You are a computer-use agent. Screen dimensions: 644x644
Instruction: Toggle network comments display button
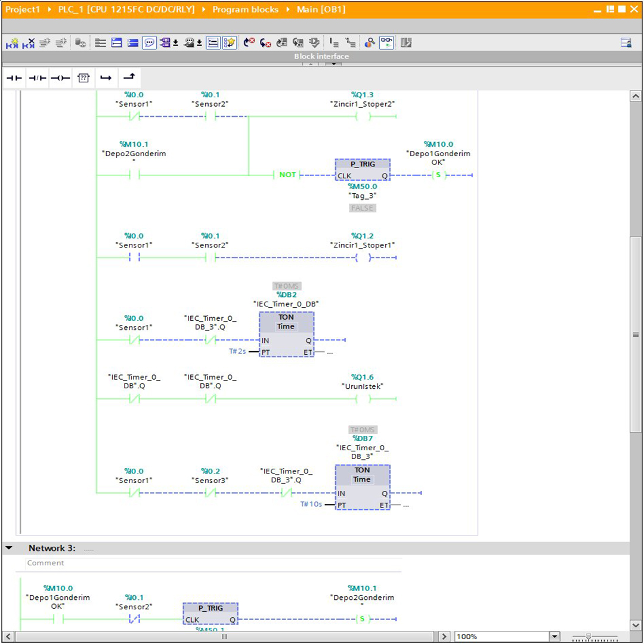point(149,43)
